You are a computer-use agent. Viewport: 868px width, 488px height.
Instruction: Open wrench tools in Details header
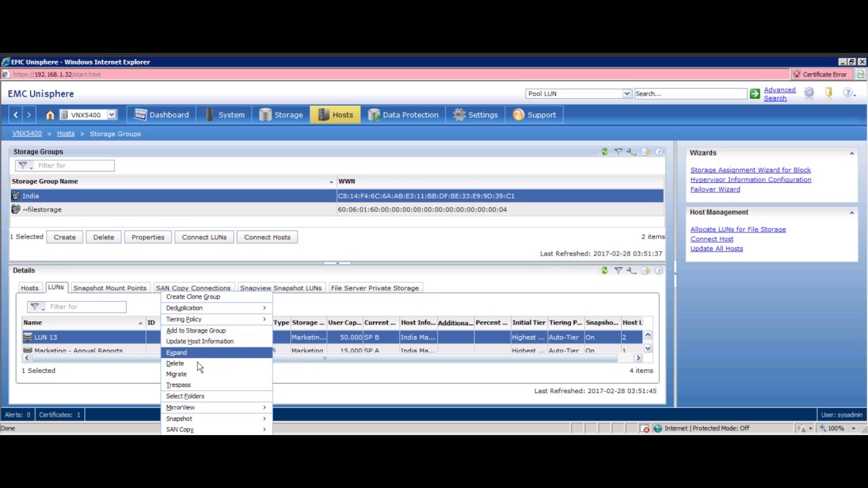[631, 270]
